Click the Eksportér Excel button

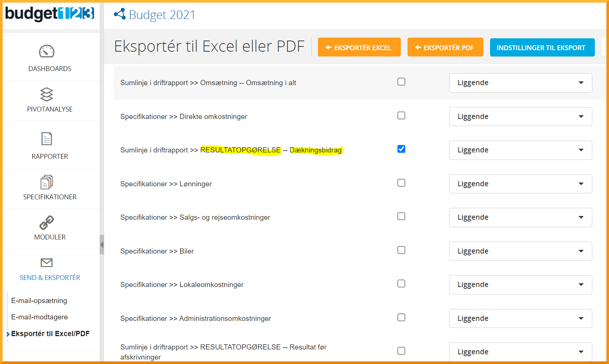(x=359, y=47)
